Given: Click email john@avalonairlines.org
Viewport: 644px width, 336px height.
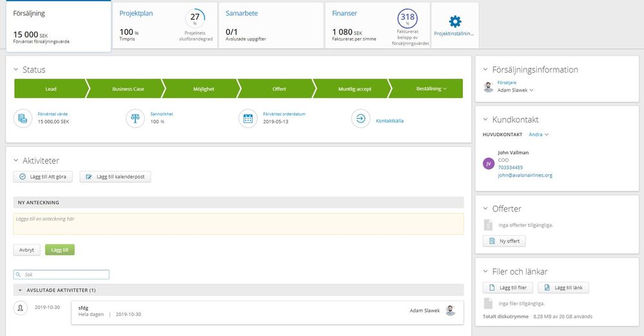Looking at the screenshot, I should pyautogui.click(x=525, y=175).
